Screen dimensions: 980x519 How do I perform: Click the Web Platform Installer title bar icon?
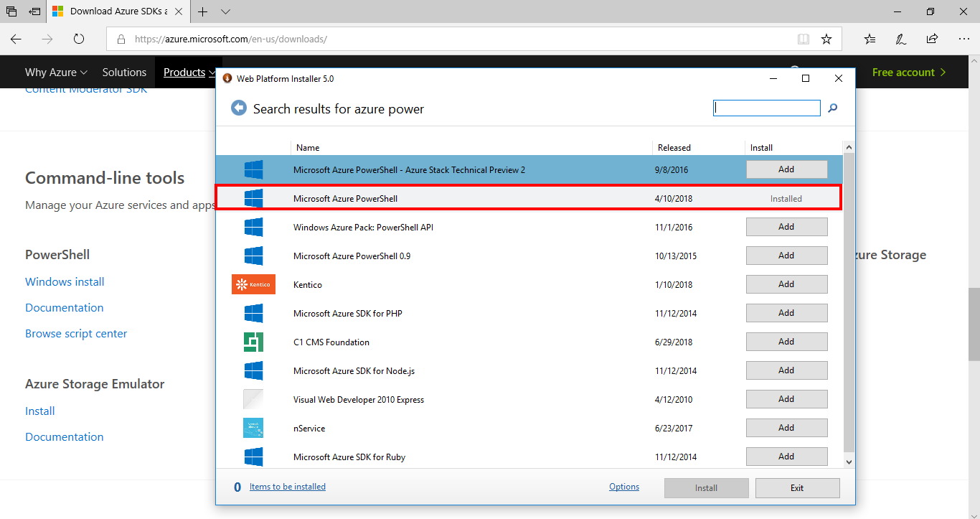point(227,78)
